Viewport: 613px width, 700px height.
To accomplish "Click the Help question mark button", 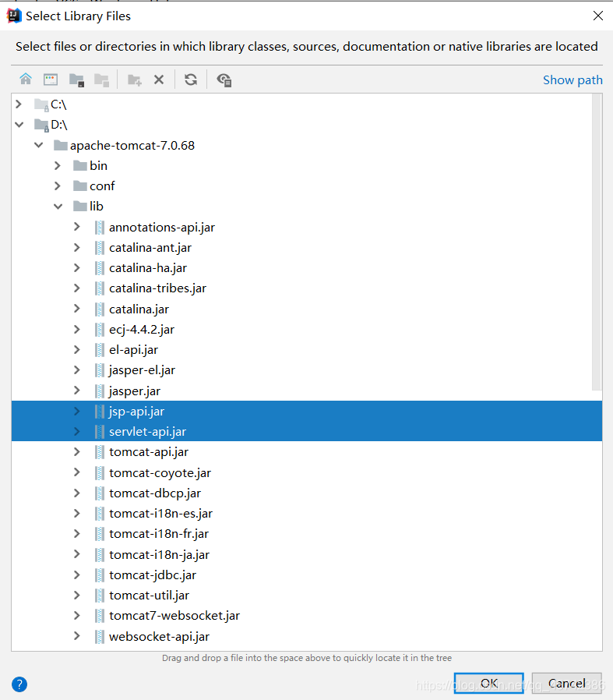I will coord(19,684).
